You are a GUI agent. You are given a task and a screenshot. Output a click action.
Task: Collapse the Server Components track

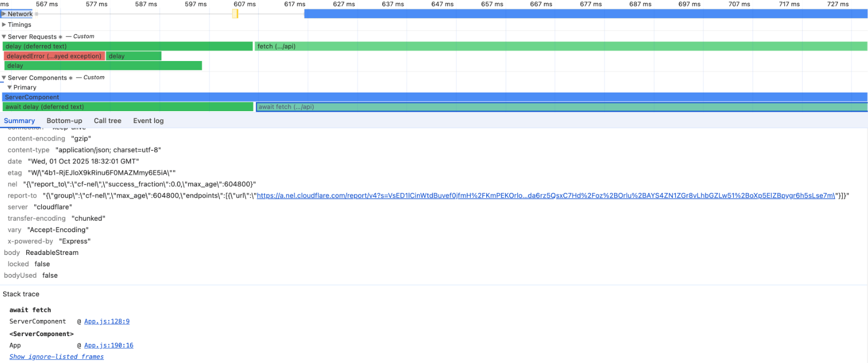pos(4,78)
